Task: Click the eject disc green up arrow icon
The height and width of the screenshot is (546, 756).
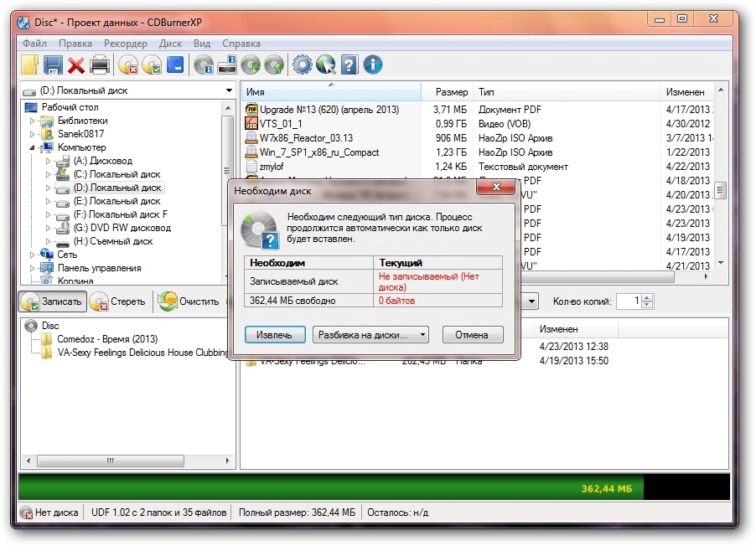Action: click(x=274, y=65)
